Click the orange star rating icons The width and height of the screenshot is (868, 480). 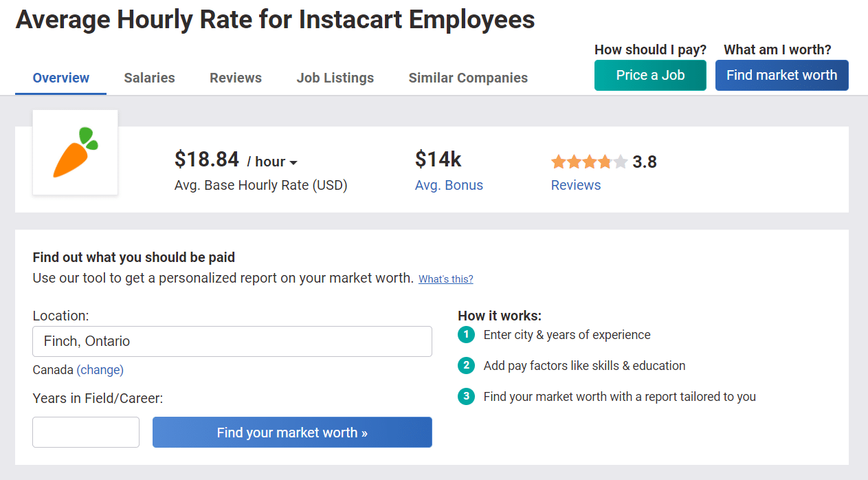coord(589,162)
